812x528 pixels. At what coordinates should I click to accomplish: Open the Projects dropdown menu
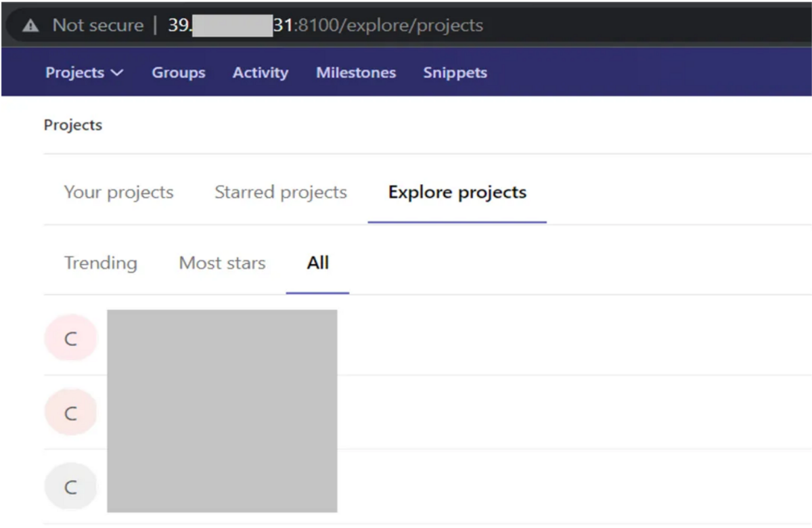(x=85, y=73)
